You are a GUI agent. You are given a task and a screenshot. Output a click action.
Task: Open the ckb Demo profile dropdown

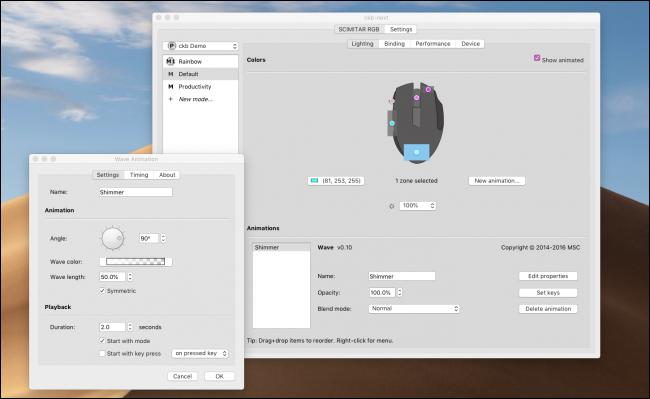tap(201, 46)
